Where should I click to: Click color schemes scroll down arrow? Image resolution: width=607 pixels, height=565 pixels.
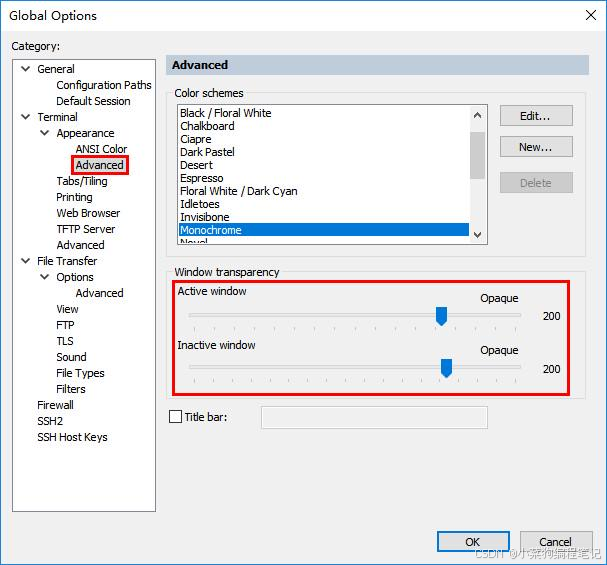(x=478, y=235)
